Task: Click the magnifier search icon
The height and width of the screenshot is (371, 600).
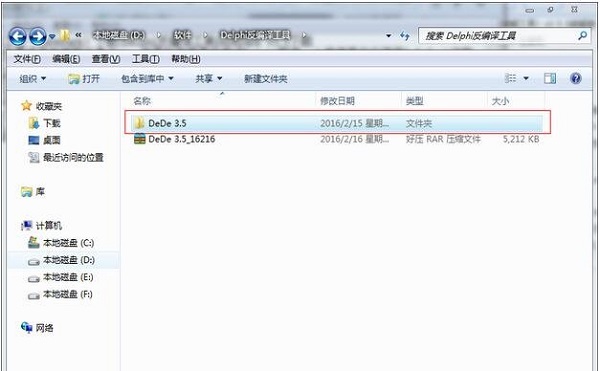Action: [582, 36]
